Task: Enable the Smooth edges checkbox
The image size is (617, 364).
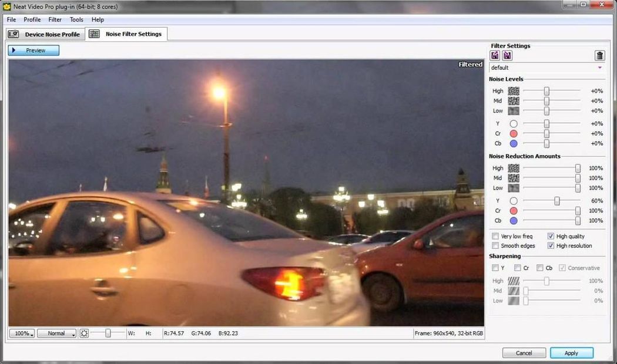Action: pyautogui.click(x=495, y=245)
